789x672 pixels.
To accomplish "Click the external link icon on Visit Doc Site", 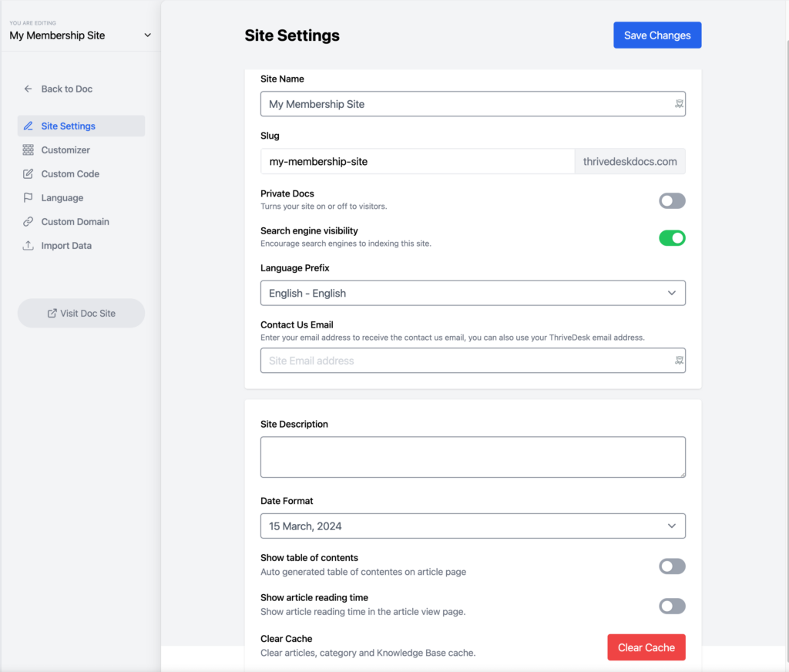I will [x=53, y=313].
